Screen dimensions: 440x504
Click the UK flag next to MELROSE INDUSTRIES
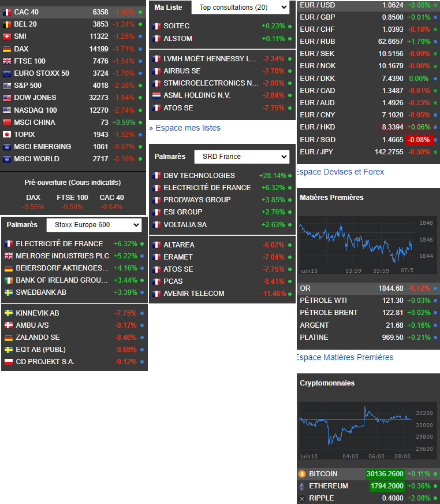(9, 256)
